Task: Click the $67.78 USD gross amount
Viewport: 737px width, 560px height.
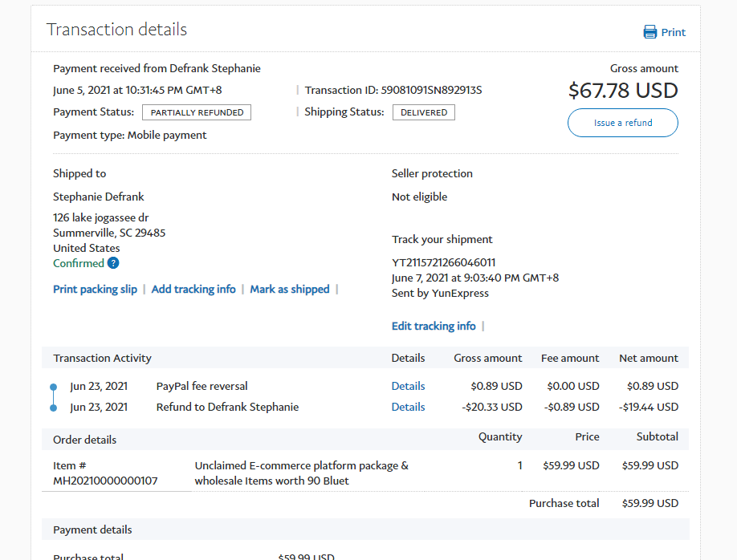Action: pos(623,91)
